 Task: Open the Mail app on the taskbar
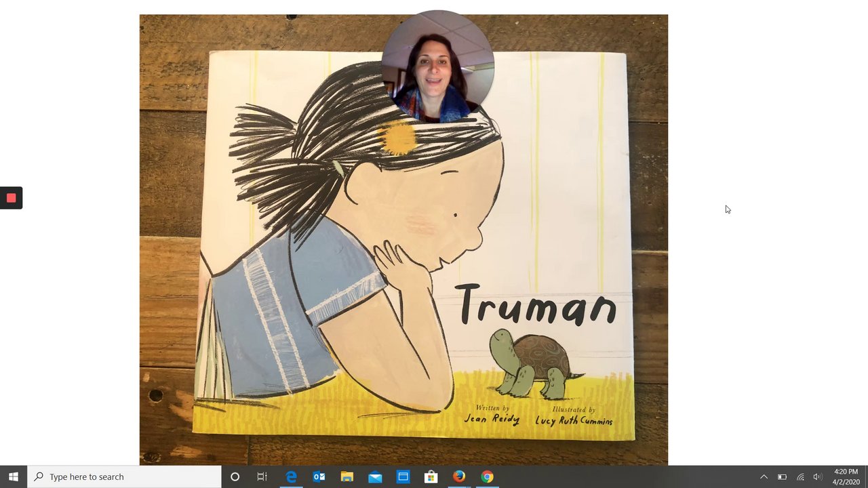click(375, 476)
